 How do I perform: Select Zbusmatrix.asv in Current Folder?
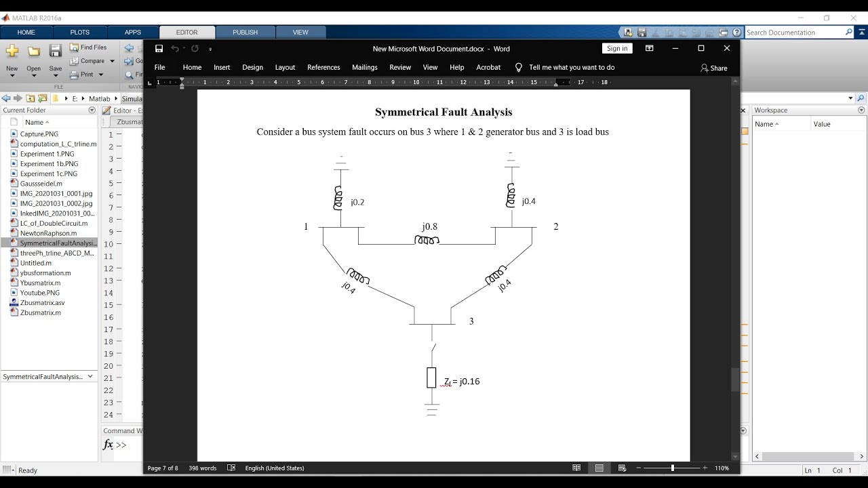(x=42, y=303)
